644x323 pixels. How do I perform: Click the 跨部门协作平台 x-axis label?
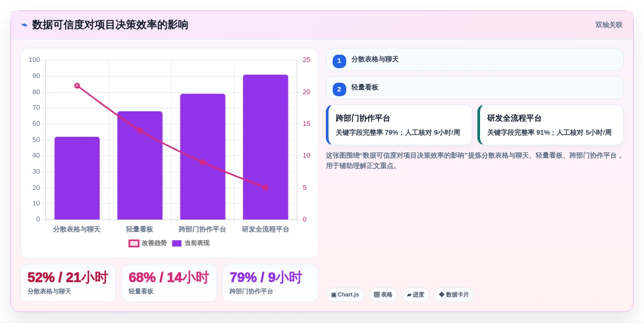tap(203, 229)
